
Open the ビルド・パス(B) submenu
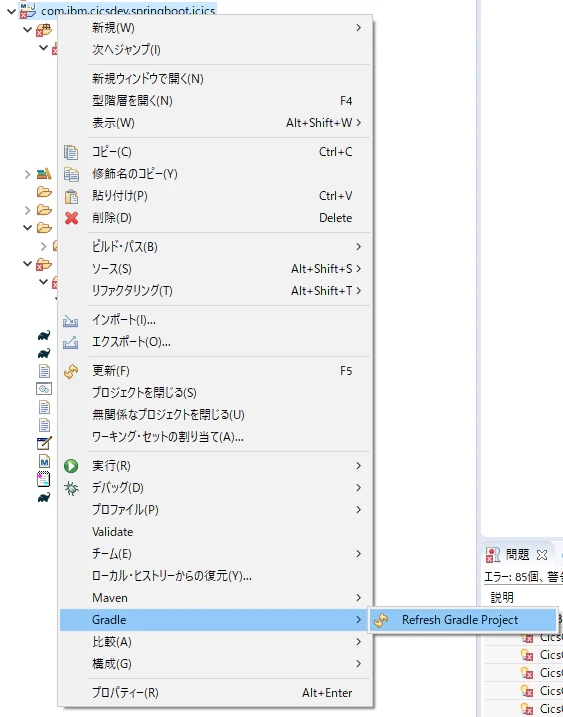(x=215, y=247)
